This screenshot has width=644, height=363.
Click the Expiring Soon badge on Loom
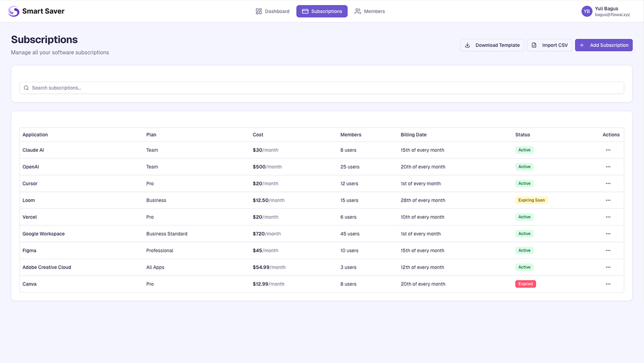click(x=531, y=200)
